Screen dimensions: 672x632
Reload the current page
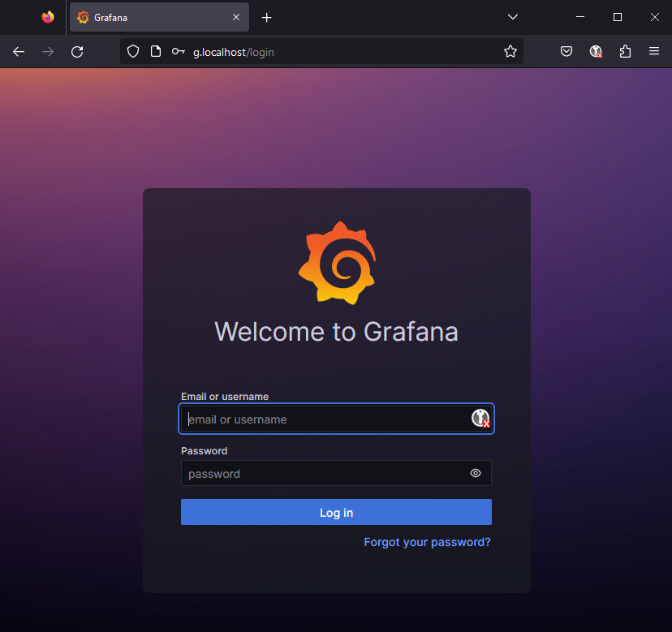point(77,52)
